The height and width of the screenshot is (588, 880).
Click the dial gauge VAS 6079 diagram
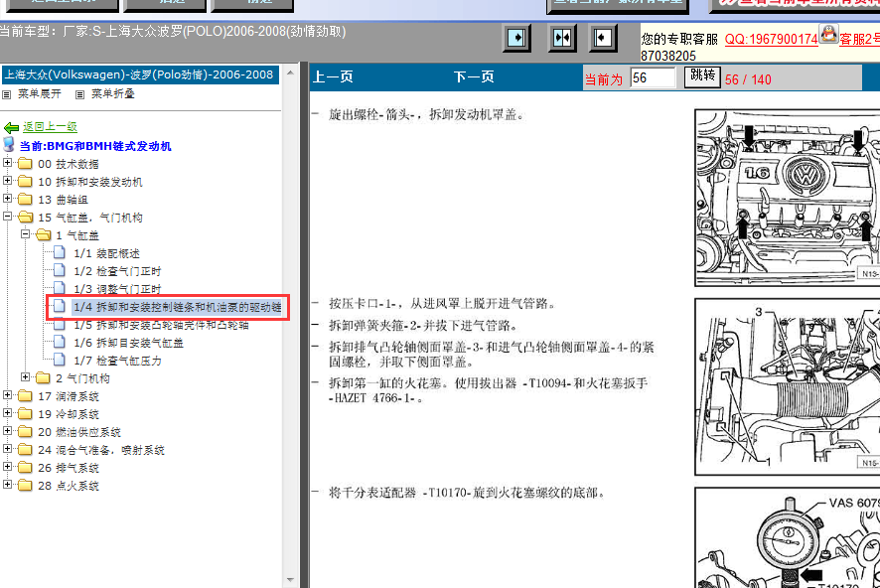click(x=788, y=537)
